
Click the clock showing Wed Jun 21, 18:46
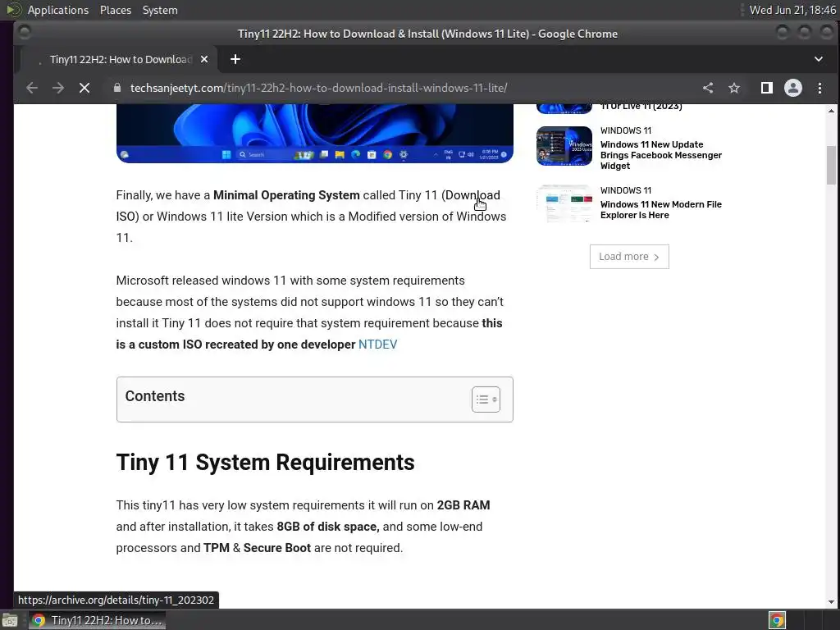tap(792, 10)
